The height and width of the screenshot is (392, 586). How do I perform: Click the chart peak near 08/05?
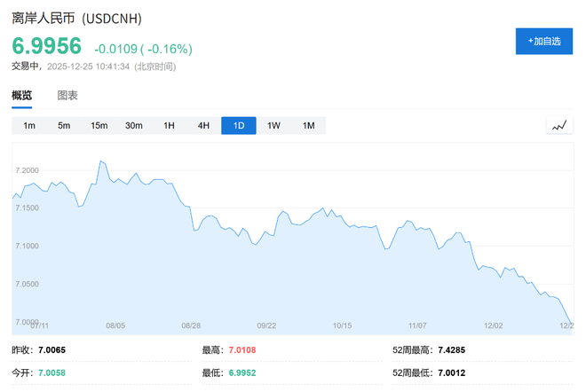point(101,161)
